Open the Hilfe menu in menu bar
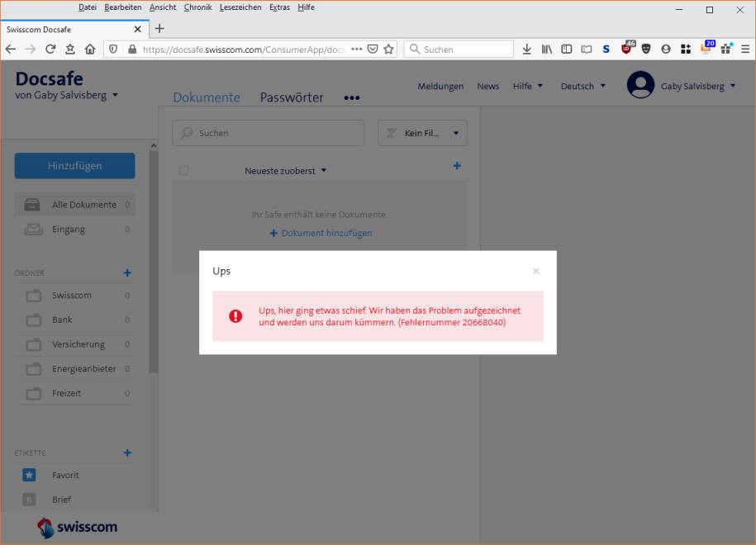 pos(307,7)
